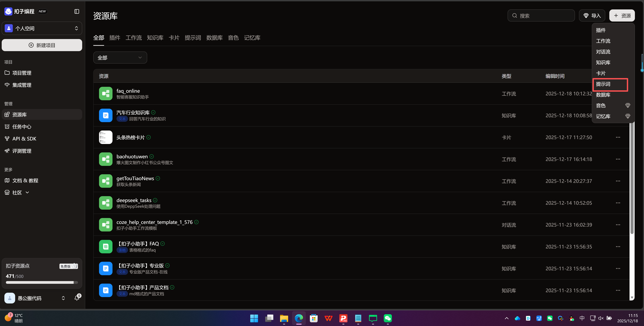
Task: Open Microsoft Edge from taskbar
Action: coord(299,318)
